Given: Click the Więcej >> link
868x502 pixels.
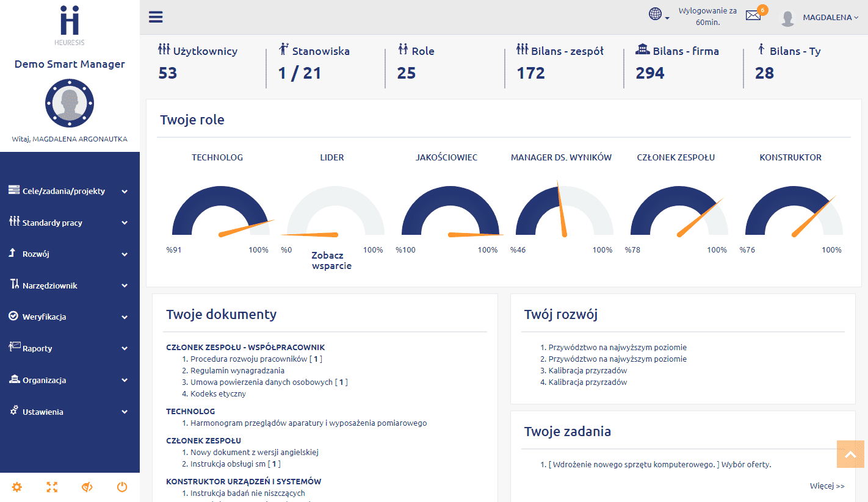Looking at the screenshot, I should (x=826, y=486).
